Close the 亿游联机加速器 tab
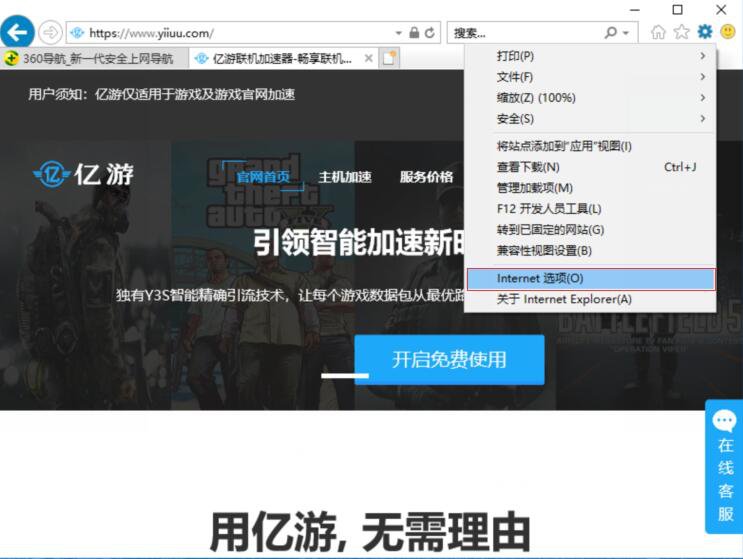 tap(368, 58)
